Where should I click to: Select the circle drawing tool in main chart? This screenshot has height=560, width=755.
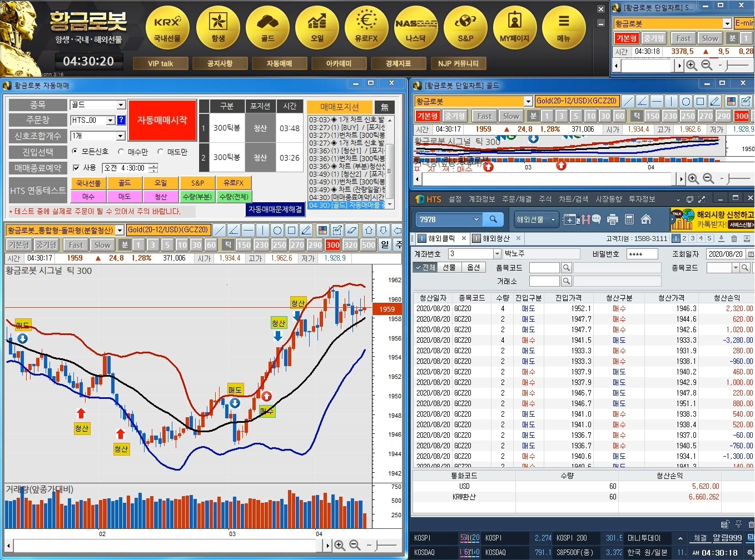pos(277,230)
